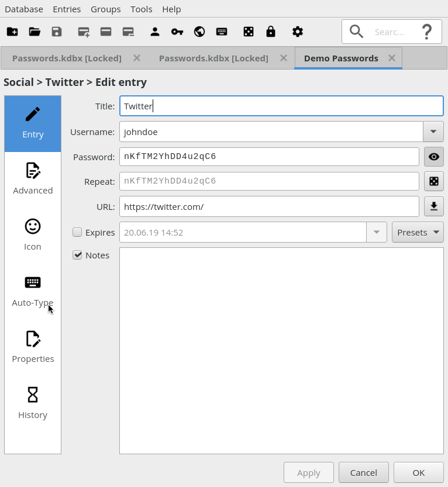Close the second Passwords.kdbx tab
This screenshot has width=448, height=487.
pyautogui.click(x=283, y=58)
